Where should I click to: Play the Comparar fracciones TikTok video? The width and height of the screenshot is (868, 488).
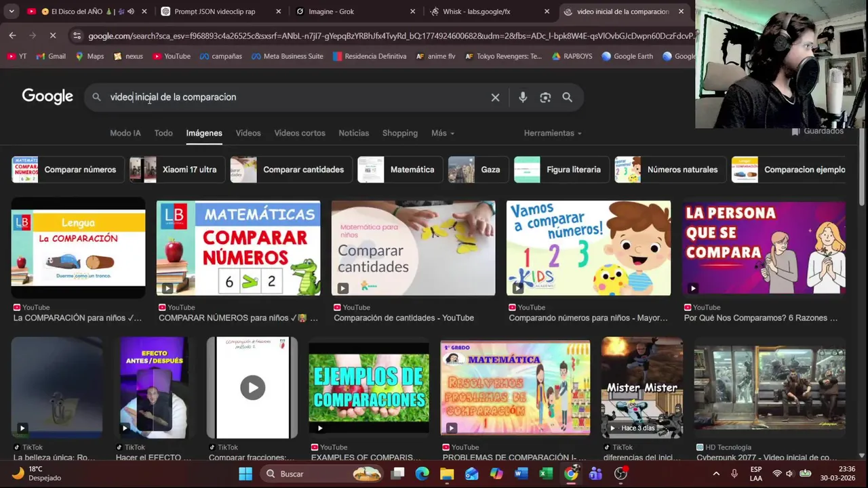point(252,388)
